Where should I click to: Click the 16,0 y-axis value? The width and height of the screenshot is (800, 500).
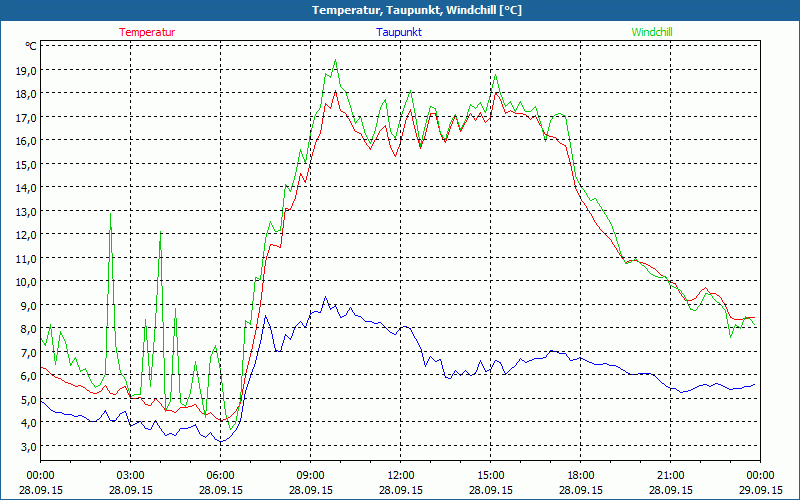(x=26, y=141)
